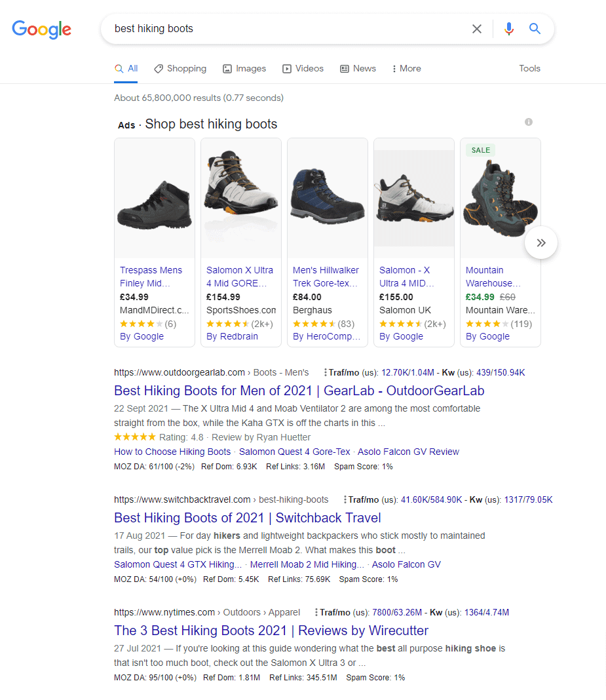The image size is (606, 700).
Task: Open the News tab
Action: (x=358, y=68)
